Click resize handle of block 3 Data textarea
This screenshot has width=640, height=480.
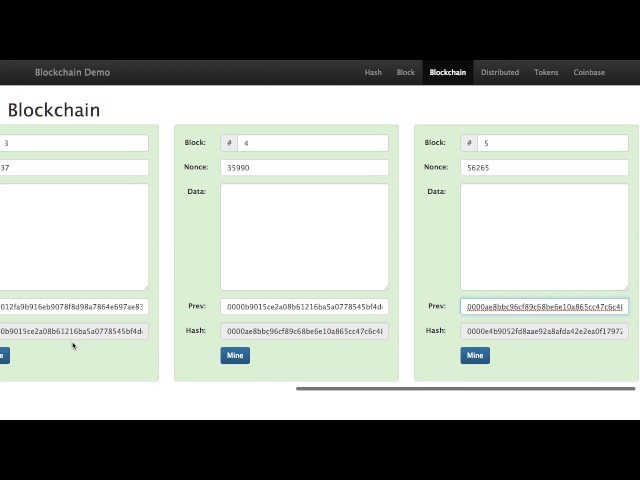click(x=145, y=287)
